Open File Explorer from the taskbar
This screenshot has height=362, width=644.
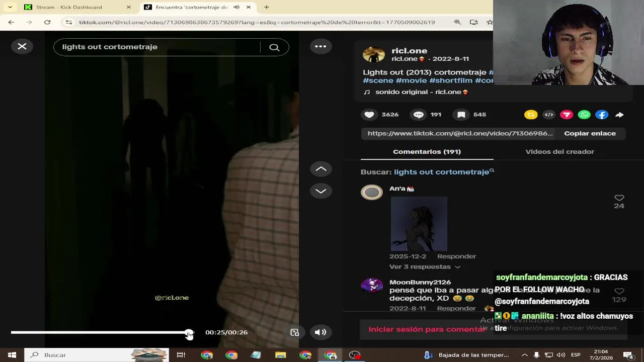[281, 355]
